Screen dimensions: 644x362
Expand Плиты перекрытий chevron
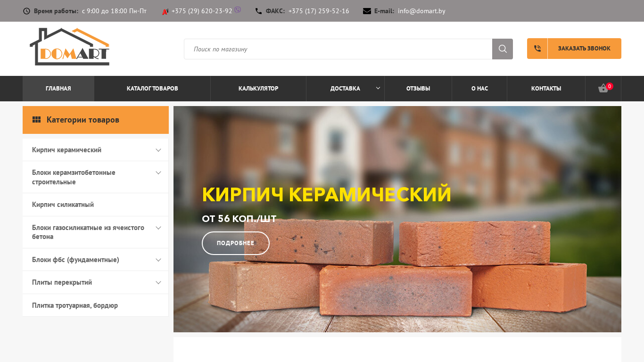pyautogui.click(x=158, y=282)
